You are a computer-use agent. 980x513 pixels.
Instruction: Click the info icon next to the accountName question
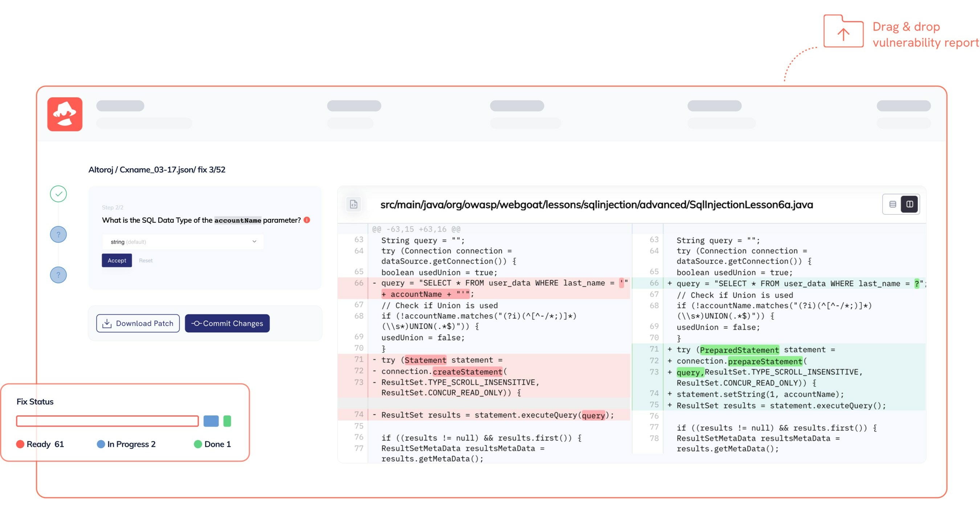307,220
